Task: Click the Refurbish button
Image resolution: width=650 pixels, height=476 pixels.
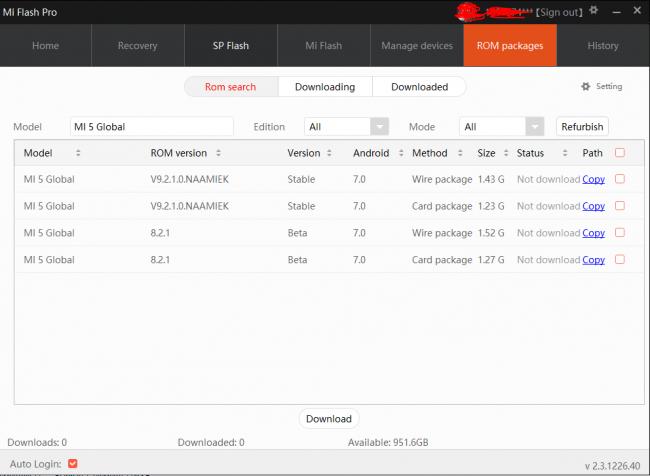Action: 582,126
